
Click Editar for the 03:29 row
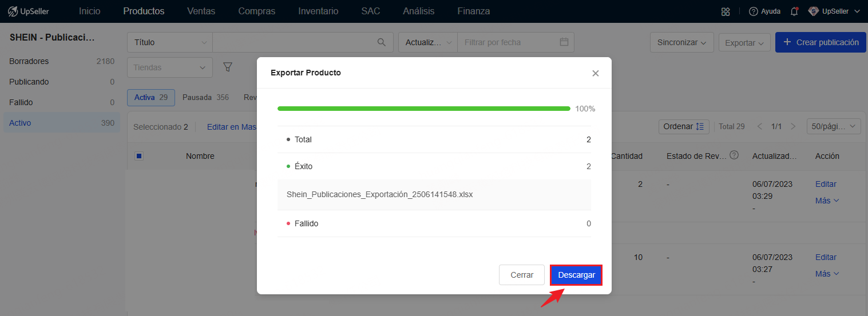click(x=826, y=184)
